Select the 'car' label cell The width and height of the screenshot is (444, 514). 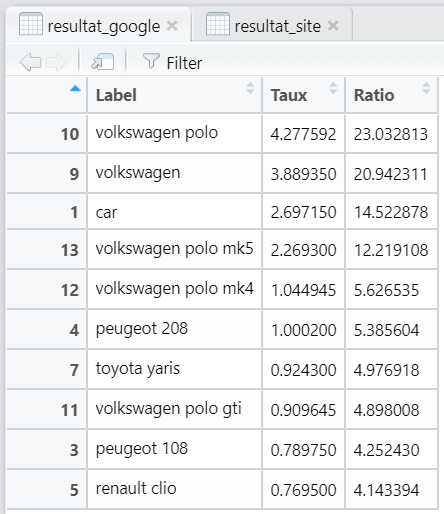(174, 212)
